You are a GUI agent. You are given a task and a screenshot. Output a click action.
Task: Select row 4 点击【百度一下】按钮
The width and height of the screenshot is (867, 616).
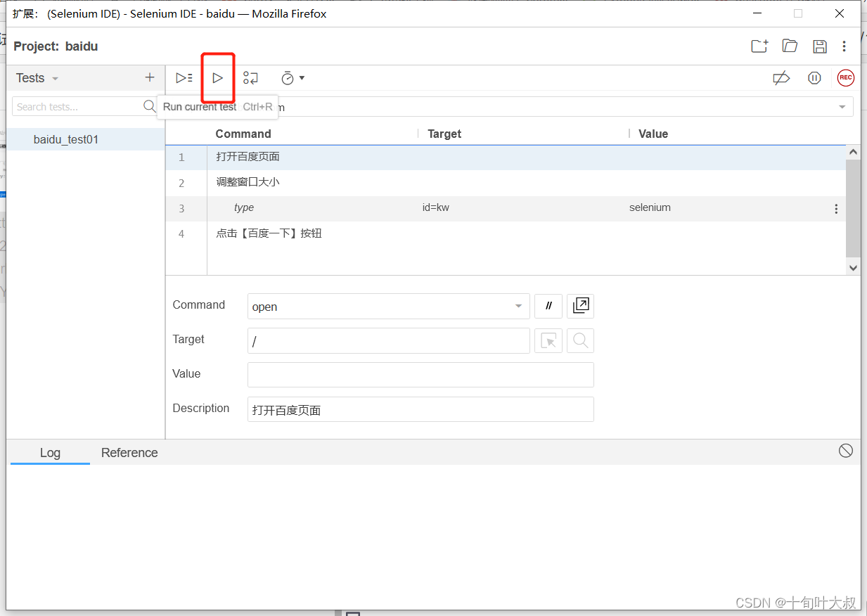point(506,233)
